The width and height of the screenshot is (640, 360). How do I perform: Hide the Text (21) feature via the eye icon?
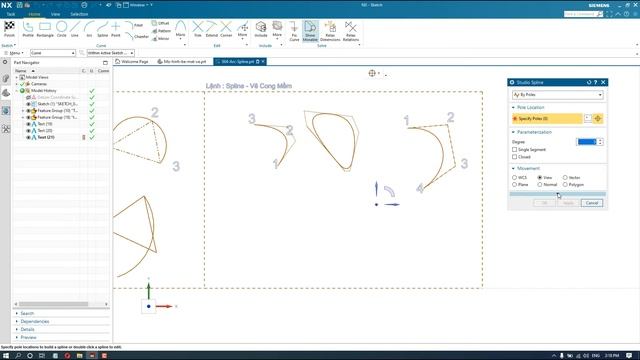[x=28, y=138]
